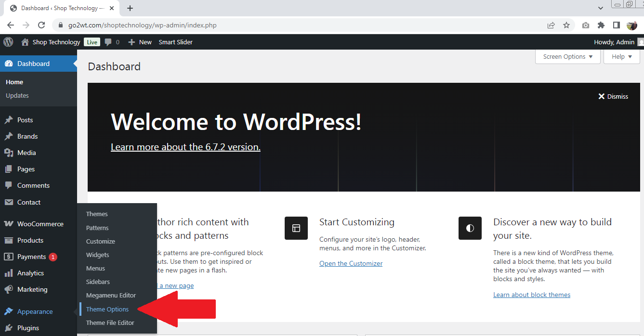Click the WordPress logo in admin bar
644x336 pixels.
tap(8, 42)
